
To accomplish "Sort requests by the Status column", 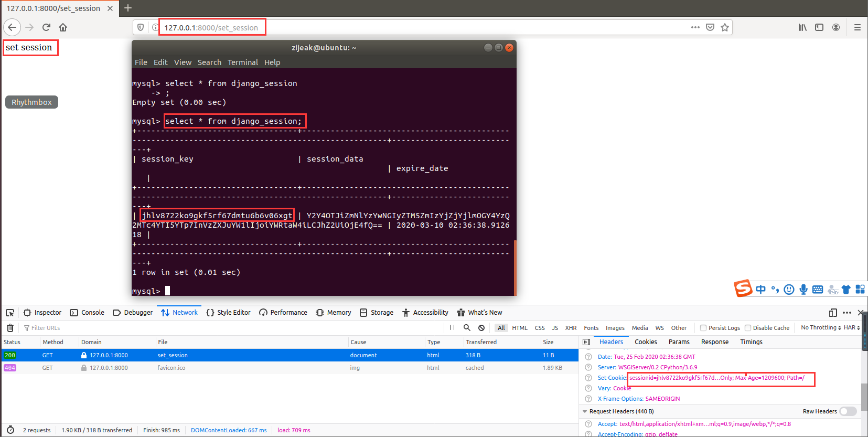I will pyautogui.click(x=20, y=342).
